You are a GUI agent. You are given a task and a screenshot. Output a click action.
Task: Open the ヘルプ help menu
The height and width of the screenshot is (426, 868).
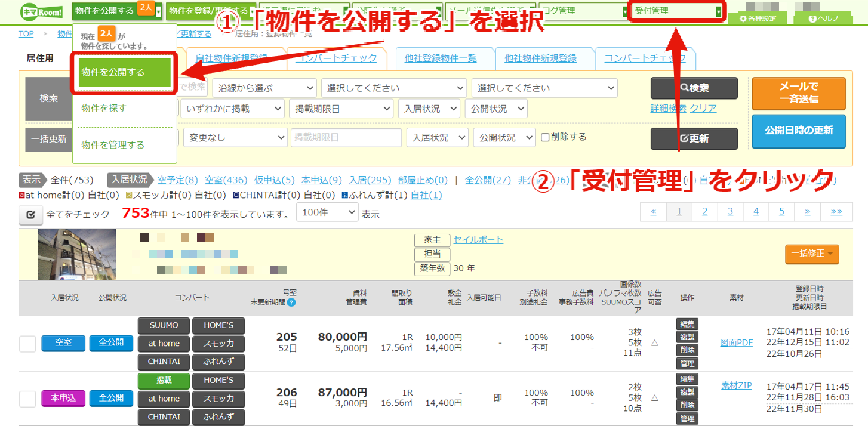coord(823,18)
